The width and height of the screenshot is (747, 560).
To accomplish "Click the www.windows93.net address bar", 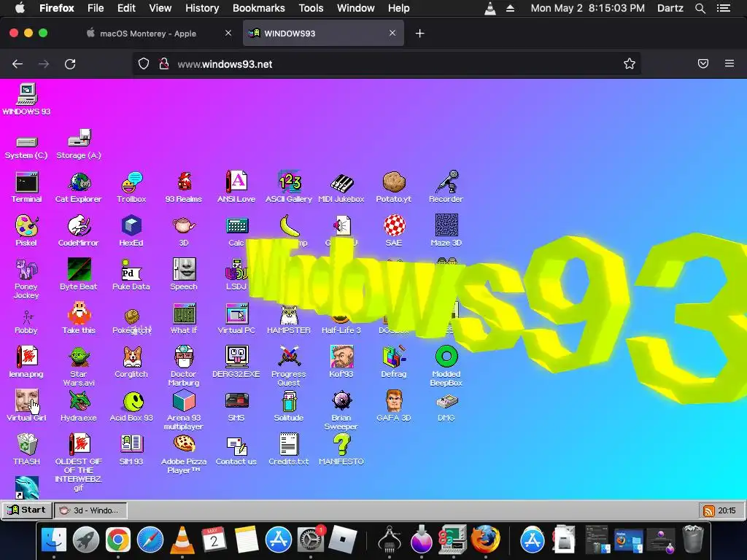I will (386, 64).
